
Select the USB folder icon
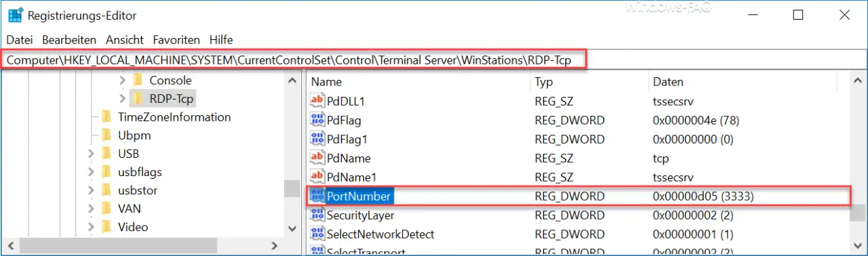point(106,154)
